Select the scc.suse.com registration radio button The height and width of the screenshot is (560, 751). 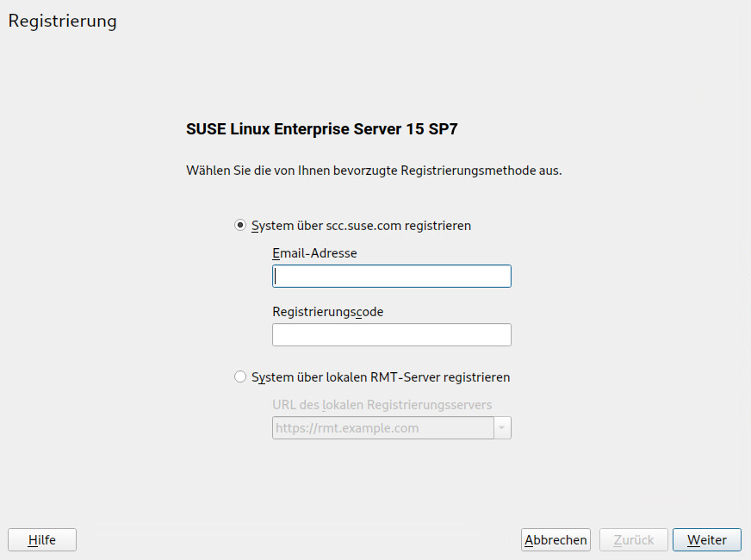[240, 225]
